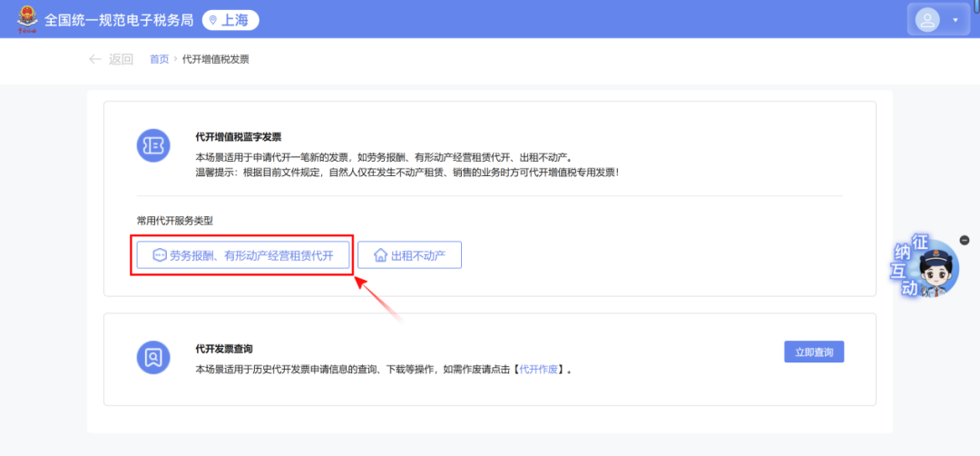Click the blue invoice ticket icon

(x=153, y=145)
